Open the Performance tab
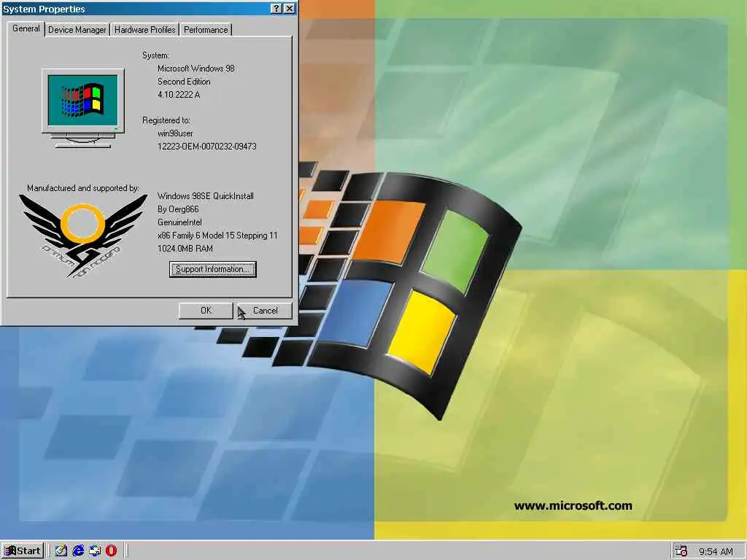 (206, 29)
